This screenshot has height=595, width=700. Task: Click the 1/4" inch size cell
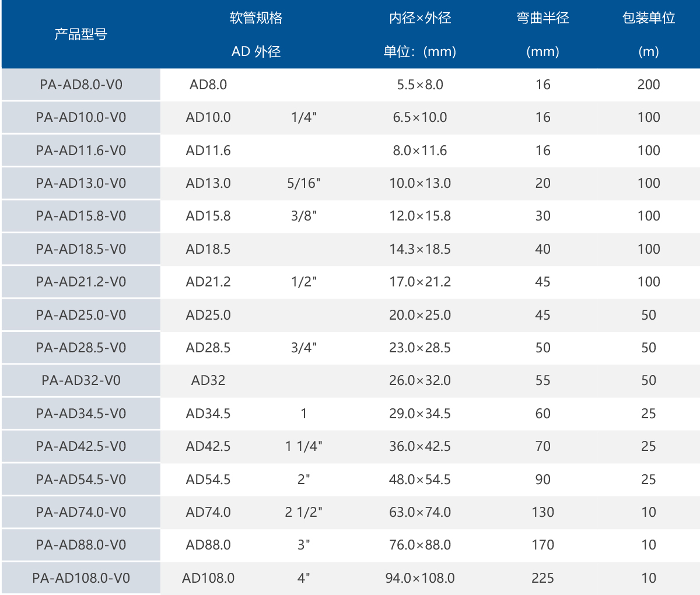coord(304,117)
